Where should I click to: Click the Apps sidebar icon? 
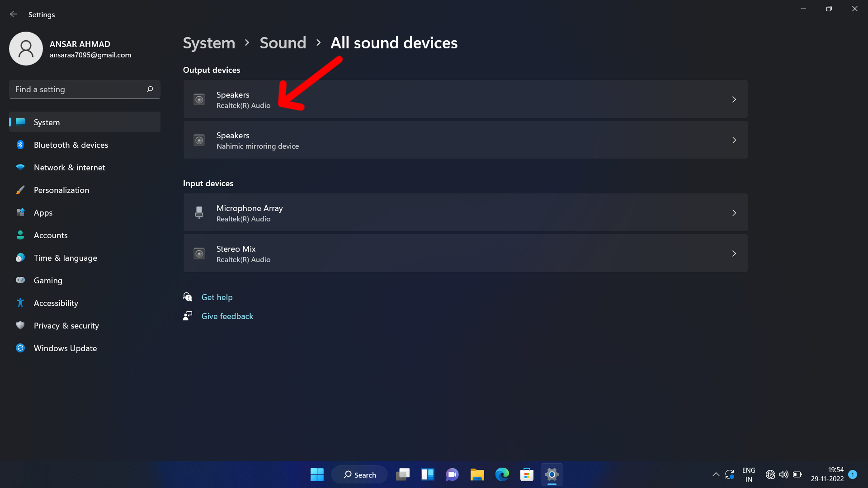coord(20,212)
